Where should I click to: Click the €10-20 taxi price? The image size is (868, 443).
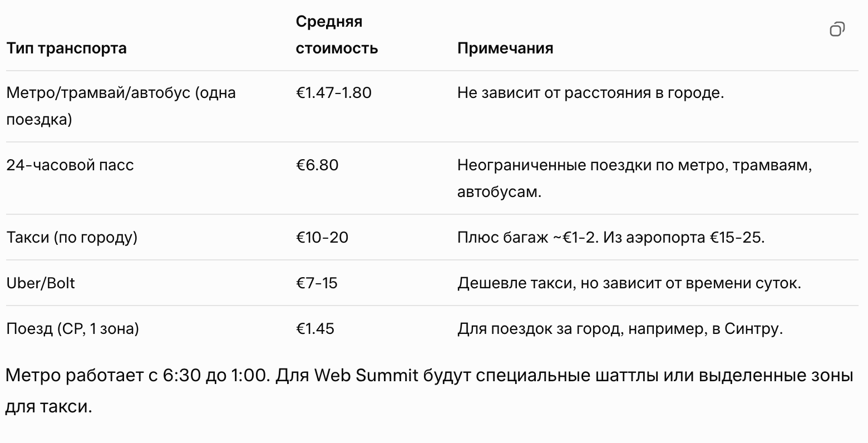(x=322, y=238)
